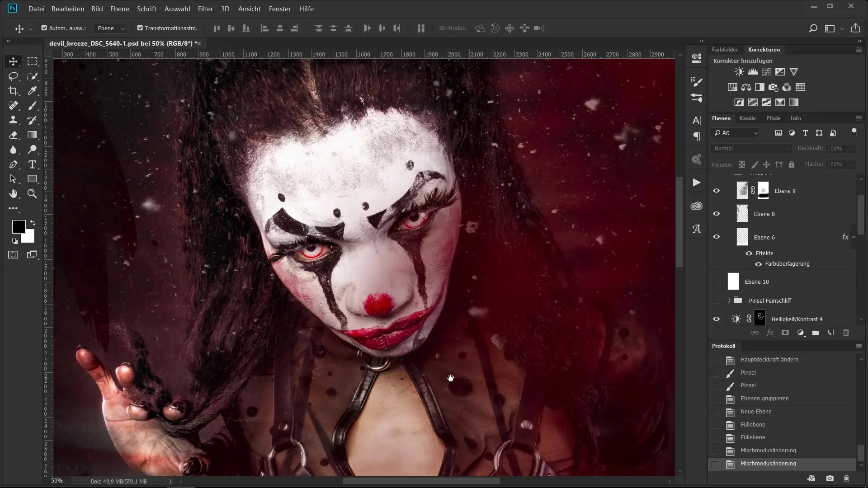Open Ebenen panel flyout menu

click(x=859, y=118)
